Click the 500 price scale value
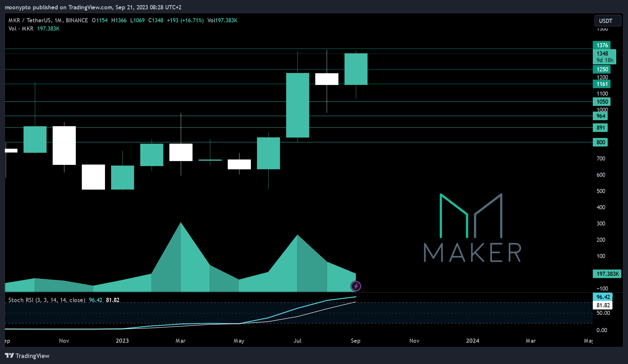Screen dimensions: 628x364 (601, 191)
